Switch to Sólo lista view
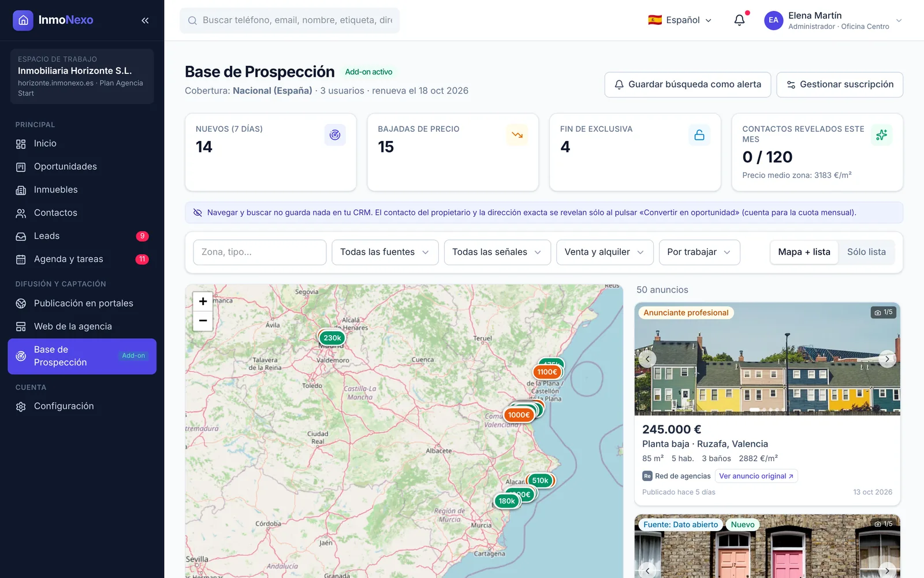 point(866,252)
